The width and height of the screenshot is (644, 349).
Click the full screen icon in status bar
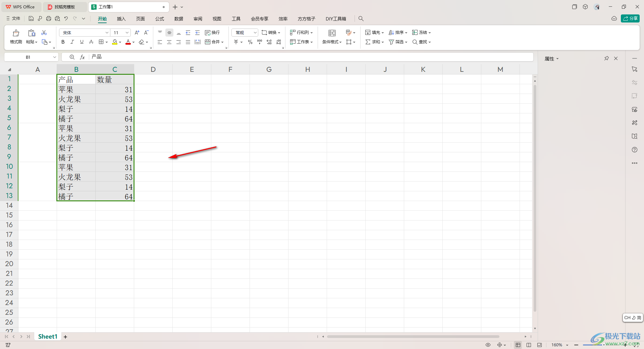click(x=636, y=345)
